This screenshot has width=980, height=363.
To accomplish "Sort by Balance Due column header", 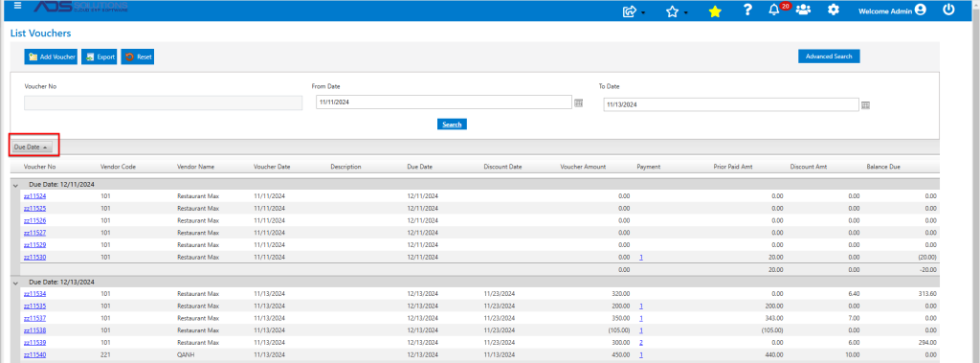I will (x=884, y=167).
